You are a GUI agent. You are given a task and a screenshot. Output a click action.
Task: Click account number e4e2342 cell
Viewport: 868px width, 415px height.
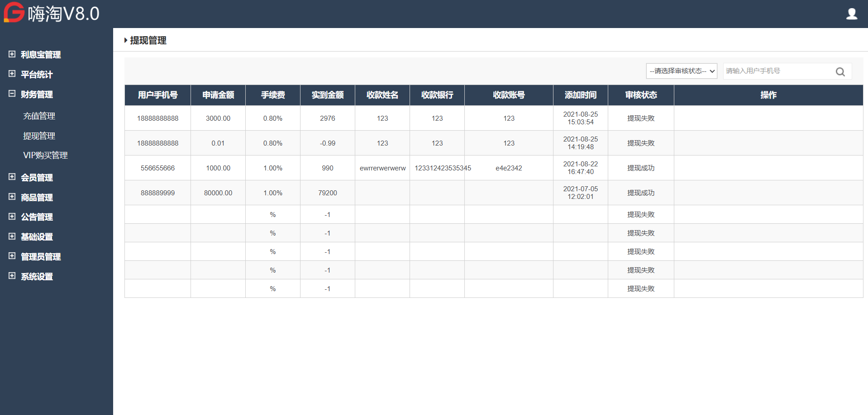509,168
